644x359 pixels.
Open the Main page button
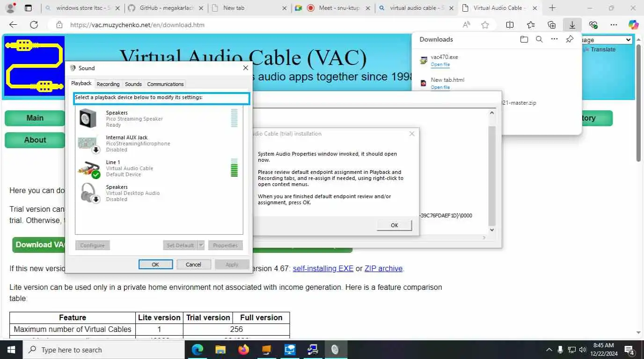coord(35,118)
